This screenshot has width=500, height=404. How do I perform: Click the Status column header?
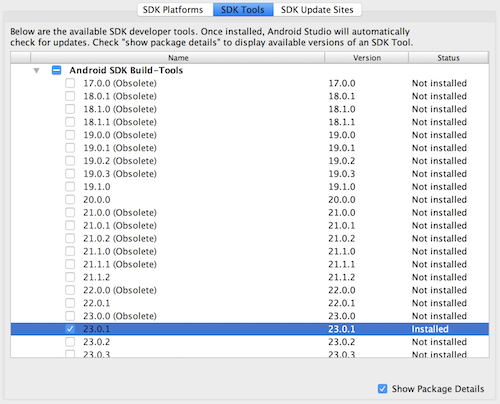449,58
